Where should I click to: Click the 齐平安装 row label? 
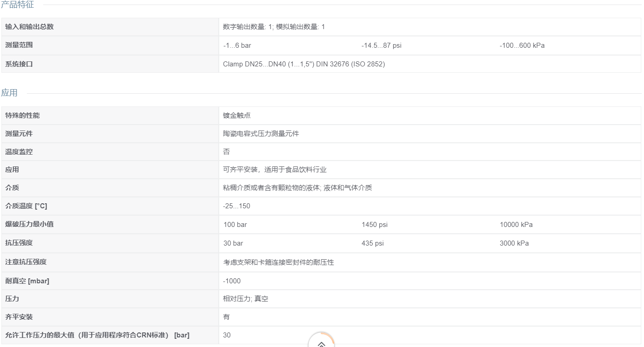[x=19, y=317]
